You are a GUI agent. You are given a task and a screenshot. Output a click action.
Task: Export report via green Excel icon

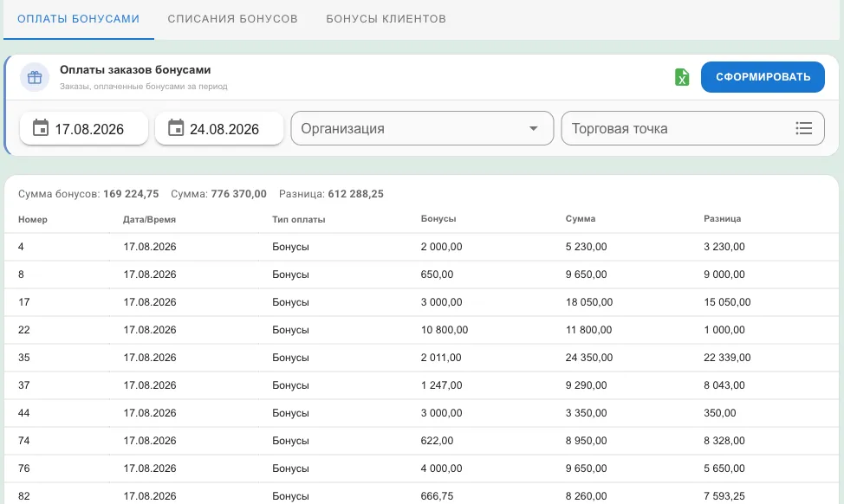point(682,77)
